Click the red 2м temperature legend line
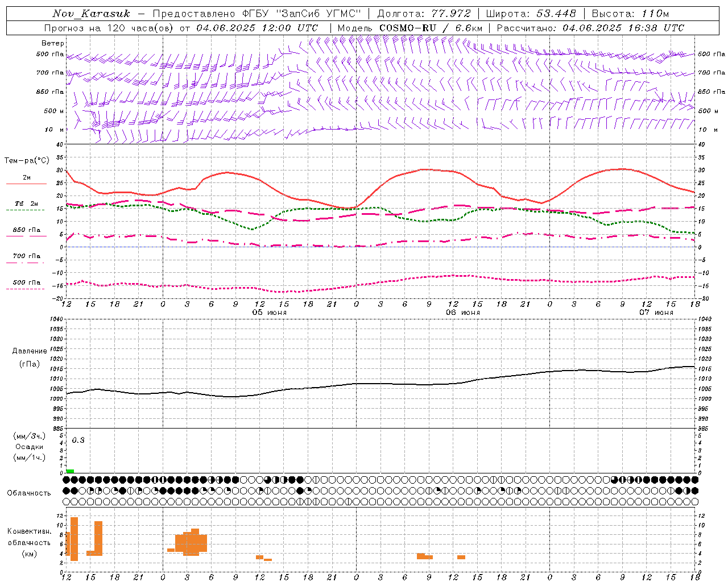Image resolution: width=728 pixels, height=582 pixels. (x=26, y=184)
